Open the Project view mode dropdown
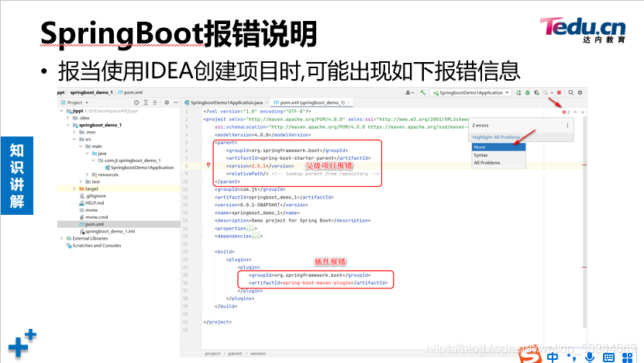The width and height of the screenshot is (644, 363). [74, 102]
